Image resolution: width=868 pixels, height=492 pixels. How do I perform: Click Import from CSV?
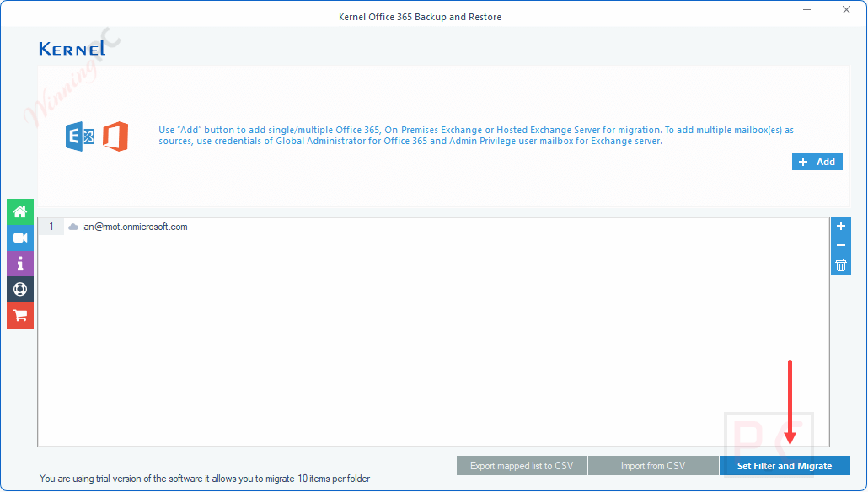653,465
